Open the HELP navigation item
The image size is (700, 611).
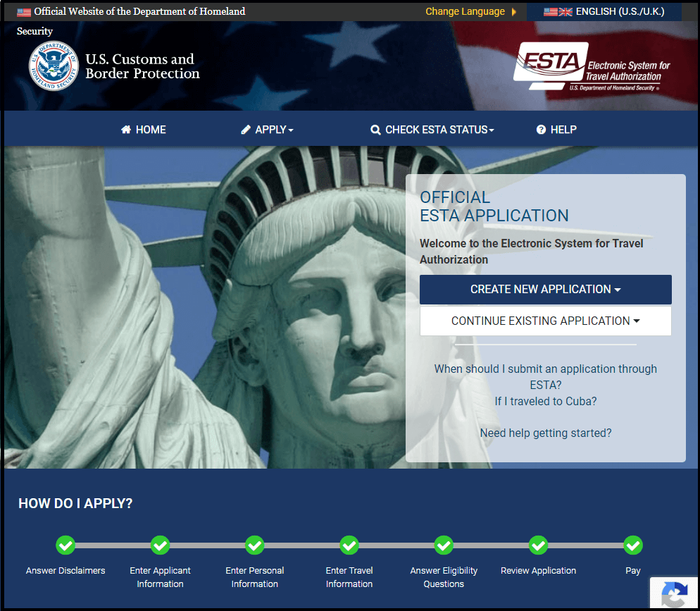coord(556,130)
